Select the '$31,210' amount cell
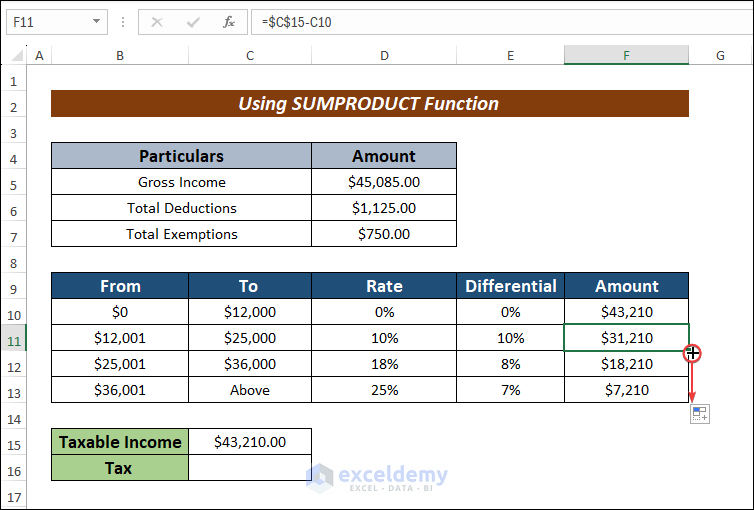The height and width of the screenshot is (510, 754). pyautogui.click(x=627, y=338)
